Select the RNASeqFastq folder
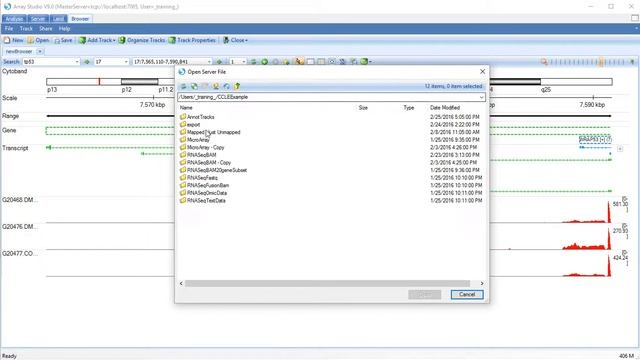Image resolution: width=640 pixels, height=360 pixels. click(199, 178)
